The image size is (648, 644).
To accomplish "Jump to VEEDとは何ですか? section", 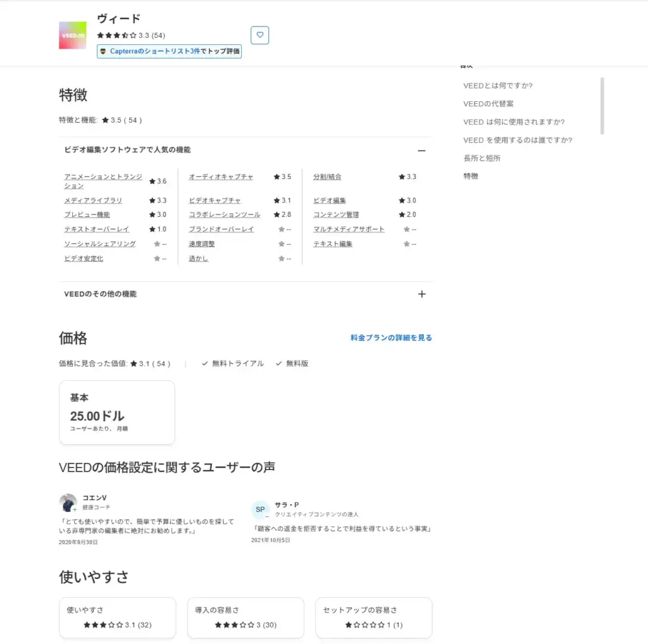I will 497,86.
